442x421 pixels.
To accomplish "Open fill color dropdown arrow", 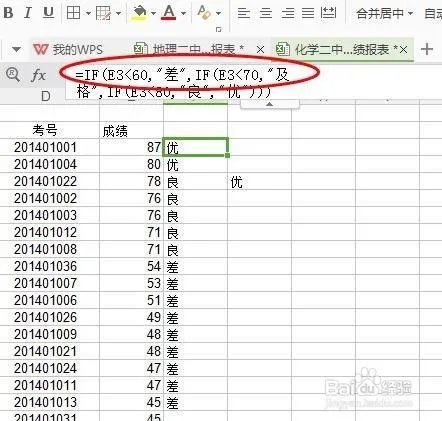I will 153,13.
